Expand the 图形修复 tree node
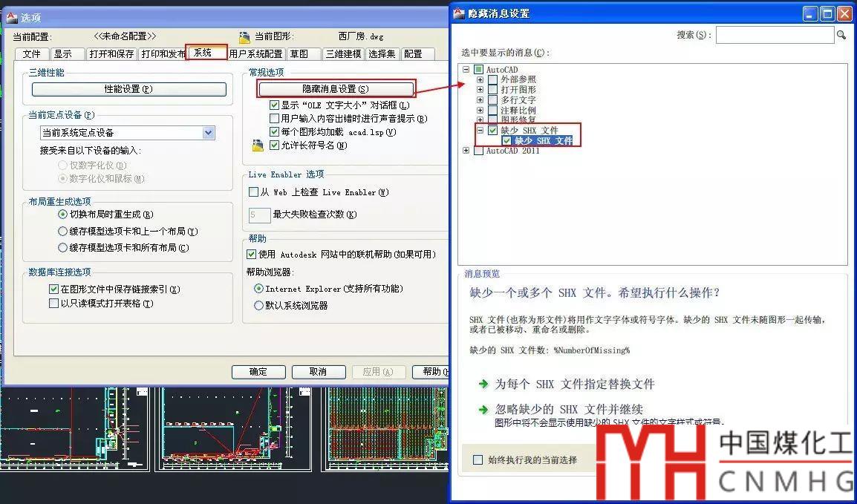This screenshot has width=857, height=504. [480, 119]
